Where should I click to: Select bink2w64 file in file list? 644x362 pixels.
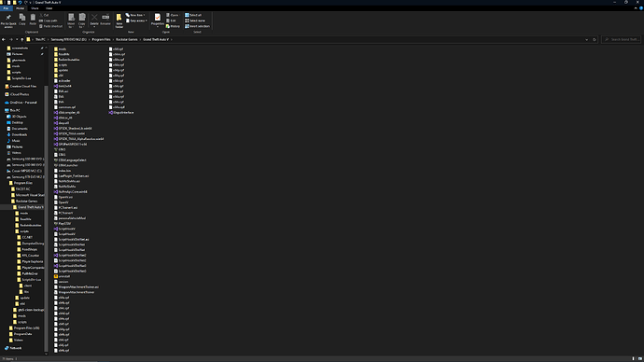[x=63, y=86]
